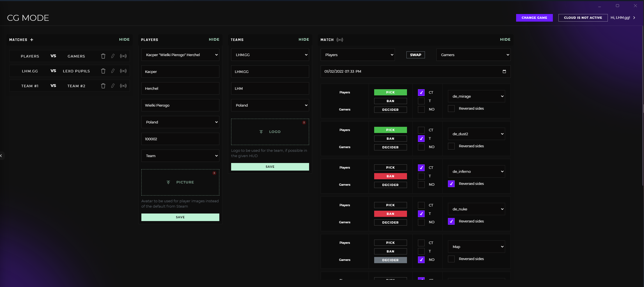Click the upload icon in Picture dropzone
This screenshot has width=644, height=287.
[x=168, y=182]
